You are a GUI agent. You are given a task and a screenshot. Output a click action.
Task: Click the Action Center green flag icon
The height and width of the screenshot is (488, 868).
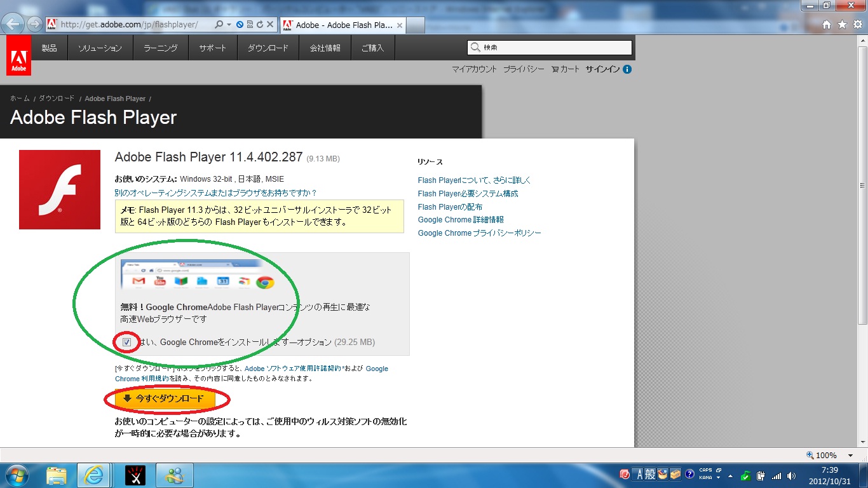[746, 475]
